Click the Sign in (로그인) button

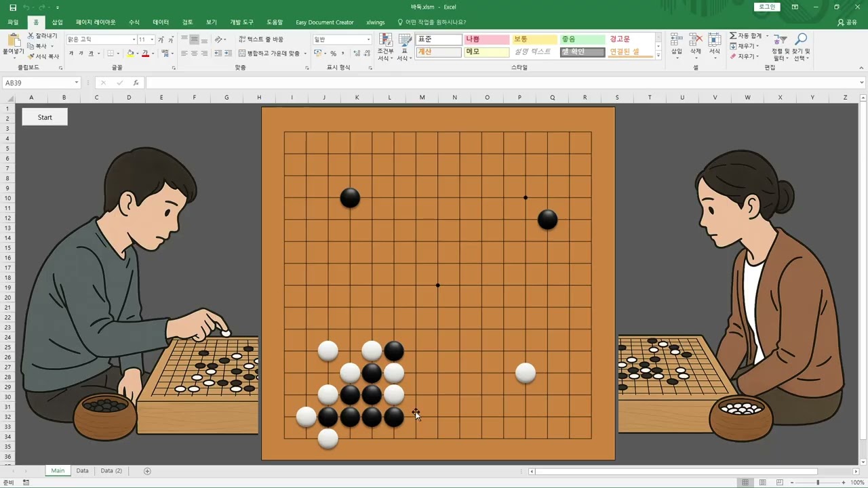pyautogui.click(x=767, y=7)
